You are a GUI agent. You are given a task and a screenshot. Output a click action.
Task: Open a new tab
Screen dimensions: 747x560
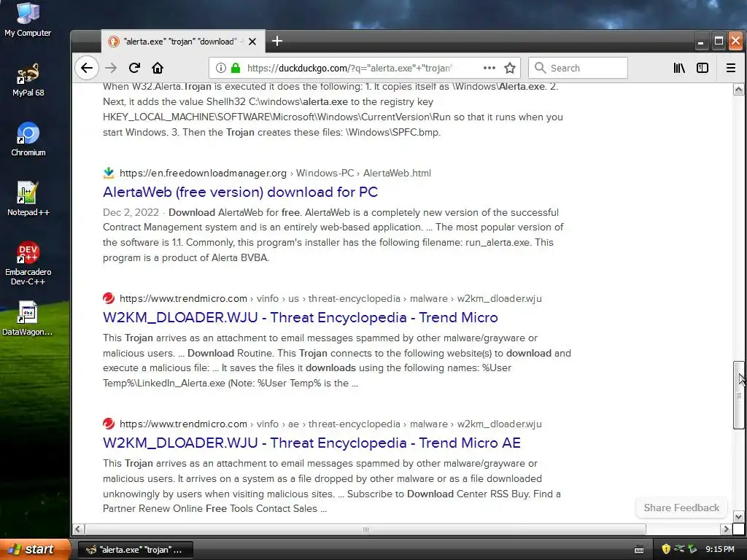[x=277, y=42]
